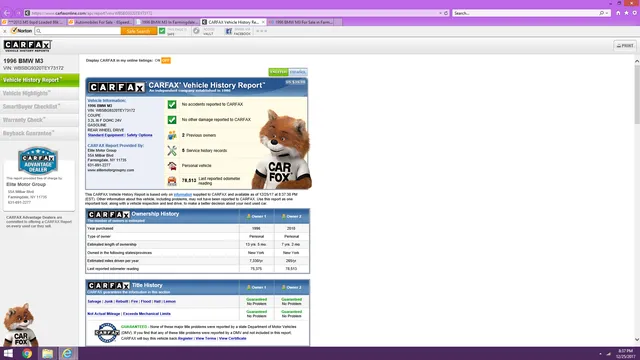Open browser favorites star icon
This screenshot has height=360, width=640.
[626, 13]
